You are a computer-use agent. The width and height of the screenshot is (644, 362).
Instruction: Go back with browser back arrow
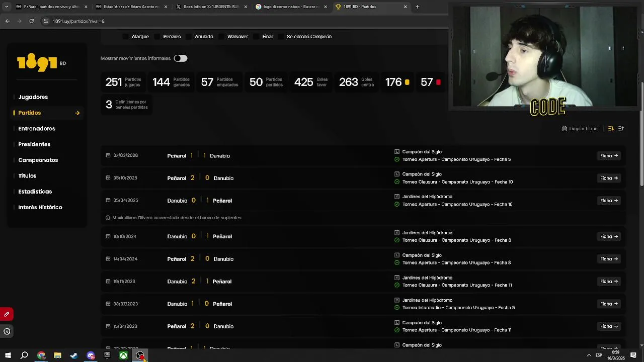[x=7, y=21]
